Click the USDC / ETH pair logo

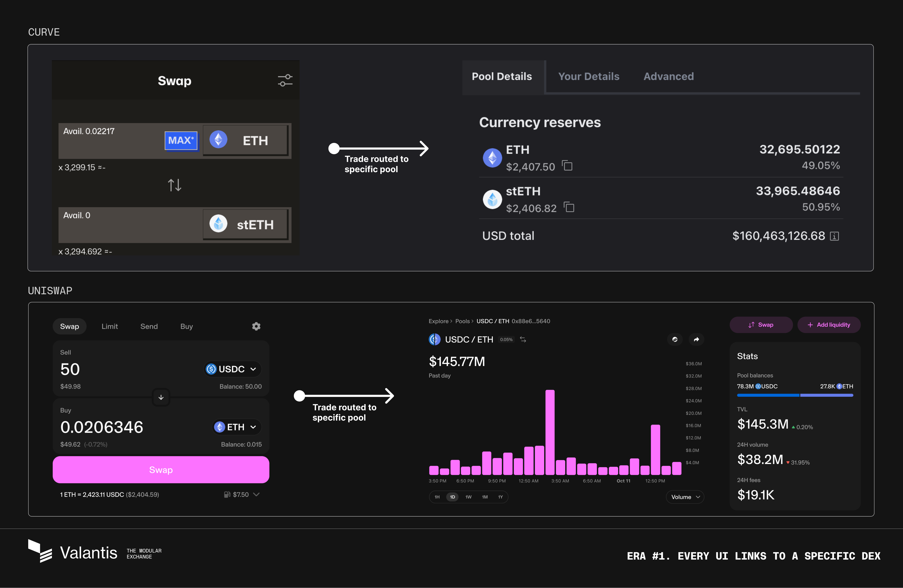(x=434, y=339)
